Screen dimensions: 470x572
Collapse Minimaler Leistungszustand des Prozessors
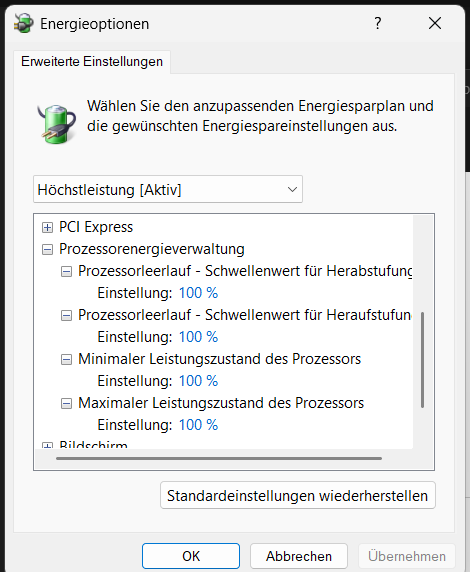[x=66, y=359]
